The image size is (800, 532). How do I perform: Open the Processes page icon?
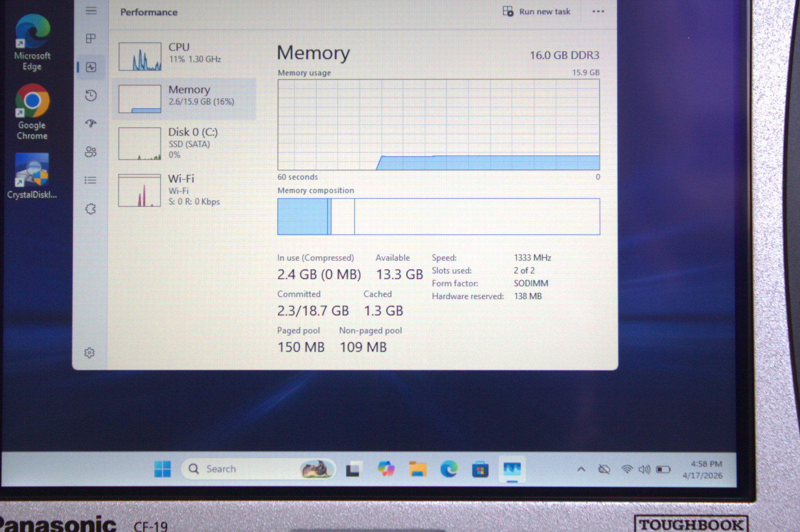click(90, 38)
